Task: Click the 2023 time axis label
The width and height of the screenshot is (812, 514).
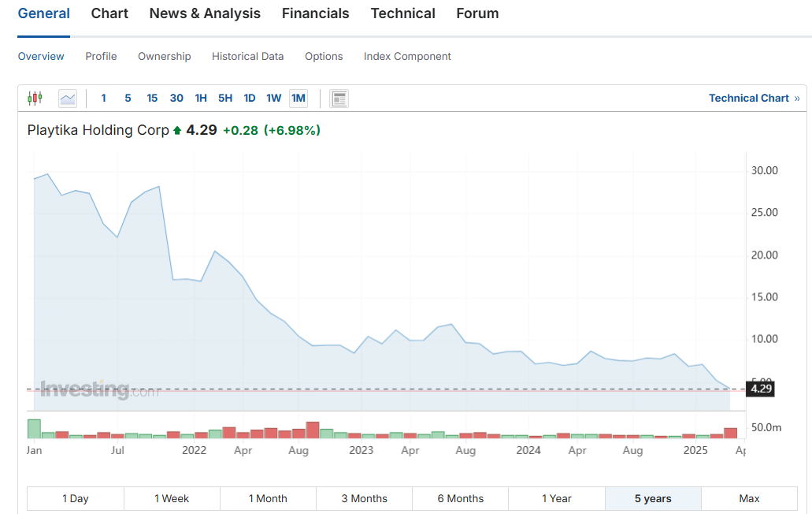Action: click(x=361, y=450)
